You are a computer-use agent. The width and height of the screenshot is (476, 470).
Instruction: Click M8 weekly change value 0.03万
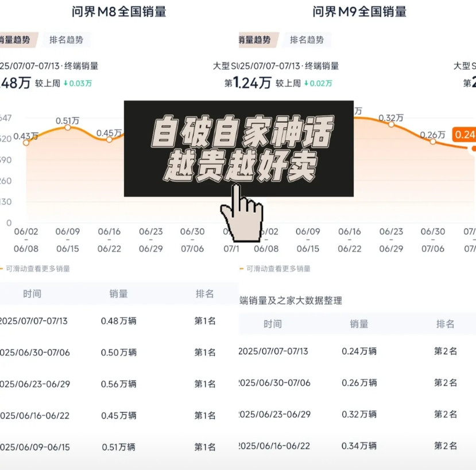78,83
